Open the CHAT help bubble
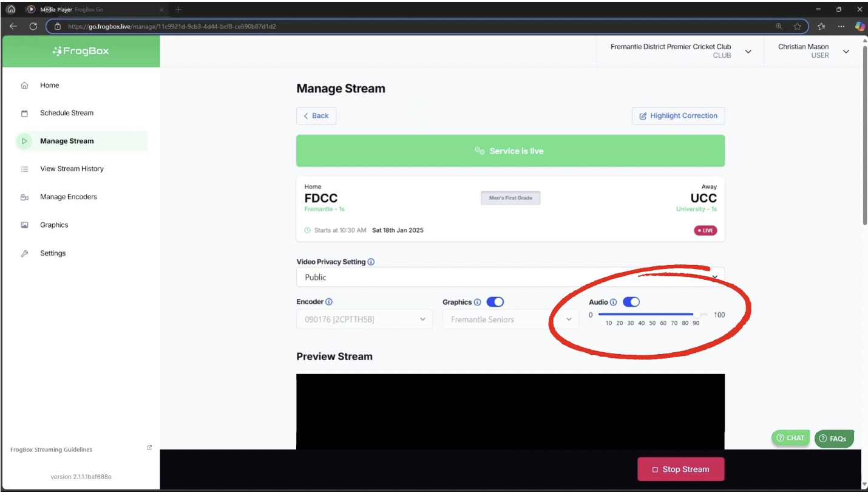The image size is (868, 492). [790, 438]
